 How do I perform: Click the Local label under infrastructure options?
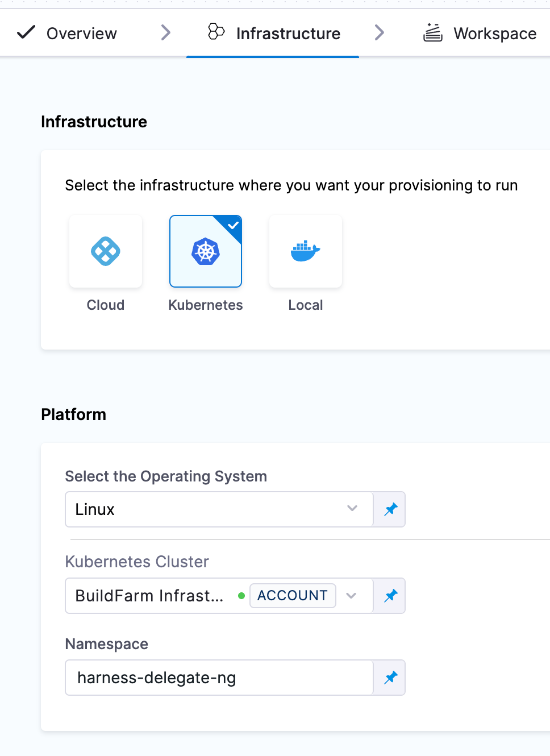click(x=306, y=305)
